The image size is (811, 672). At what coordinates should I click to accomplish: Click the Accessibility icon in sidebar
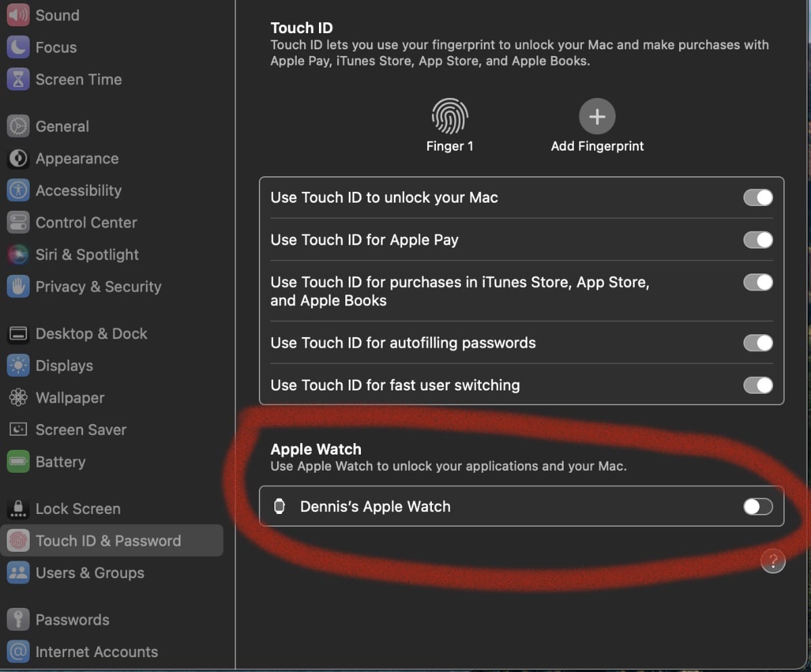tap(18, 190)
